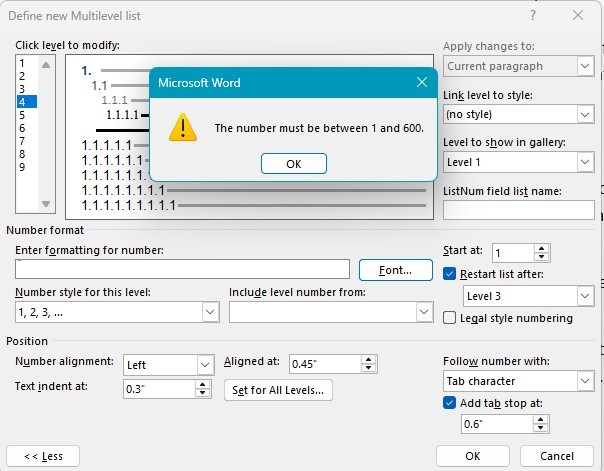This screenshot has width=604, height=471.
Task: Click the 1.1.1.1.1.1.1.1.1 preview line
Action: pos(253,205)
